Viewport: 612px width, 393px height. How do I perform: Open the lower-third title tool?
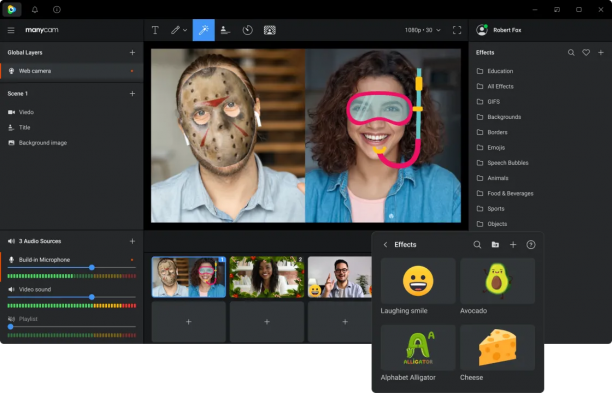click(x=225, y=30)
